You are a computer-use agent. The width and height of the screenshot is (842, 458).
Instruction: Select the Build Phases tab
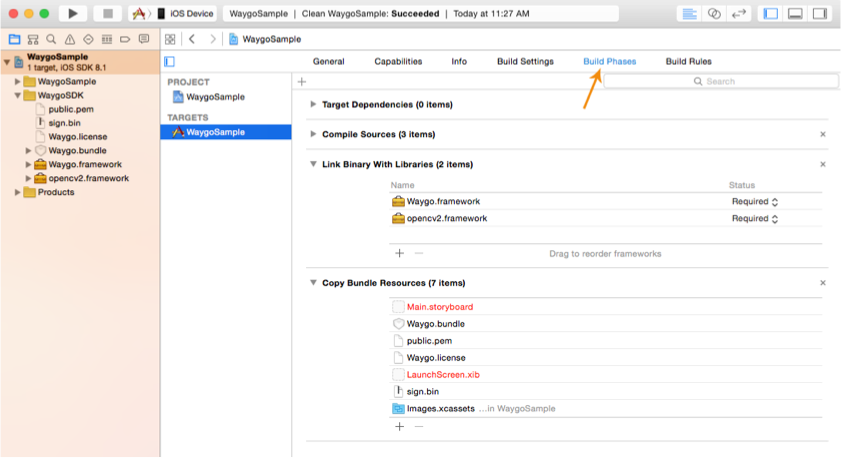point(609,61)
